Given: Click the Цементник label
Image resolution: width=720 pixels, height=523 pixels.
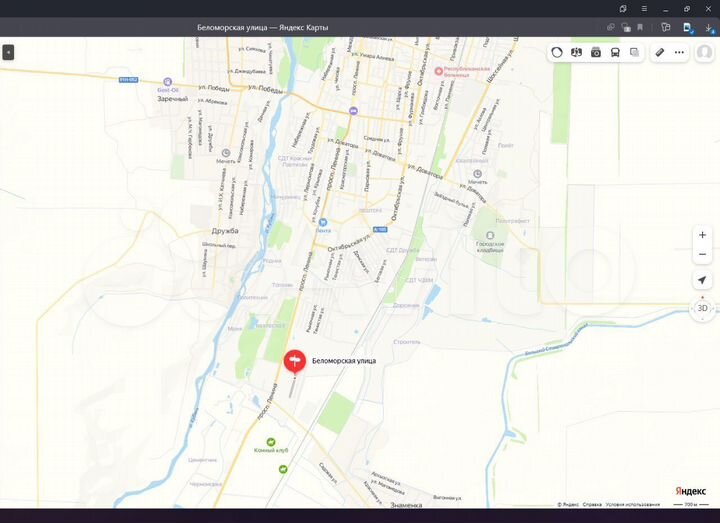Looking at the screenshot, I should pyautogui.click(x=202, y=459).
